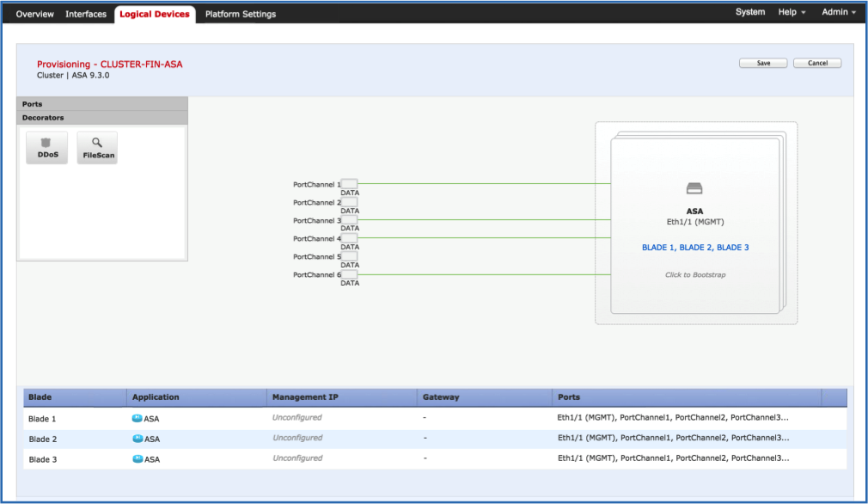Click the ASA icon in Blade 3 row
This screenshot has width=868, height=504.
(x=137, y=459)
